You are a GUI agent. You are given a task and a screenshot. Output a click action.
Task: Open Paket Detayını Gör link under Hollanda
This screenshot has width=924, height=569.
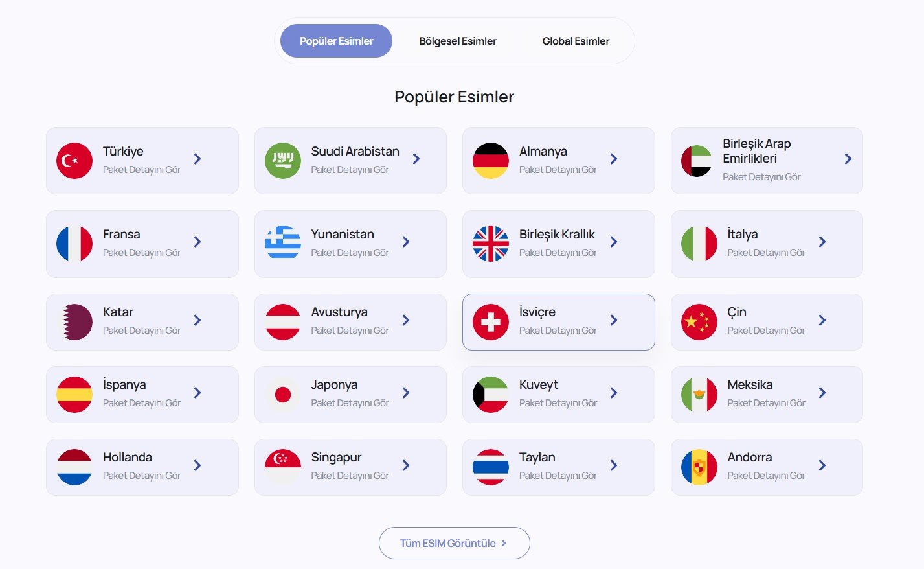tap(142, 476)
